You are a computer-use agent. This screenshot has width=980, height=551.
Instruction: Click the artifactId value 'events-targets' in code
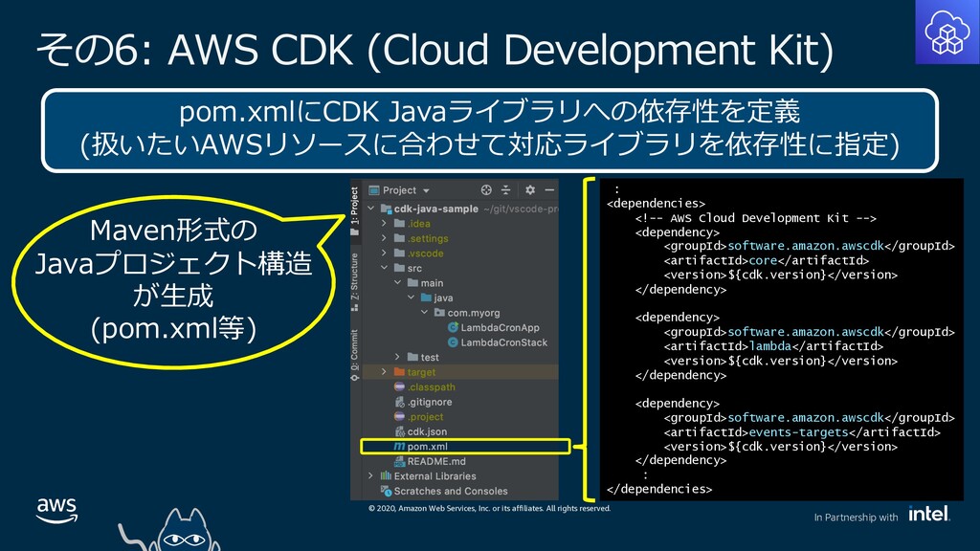tap(798, 431)
